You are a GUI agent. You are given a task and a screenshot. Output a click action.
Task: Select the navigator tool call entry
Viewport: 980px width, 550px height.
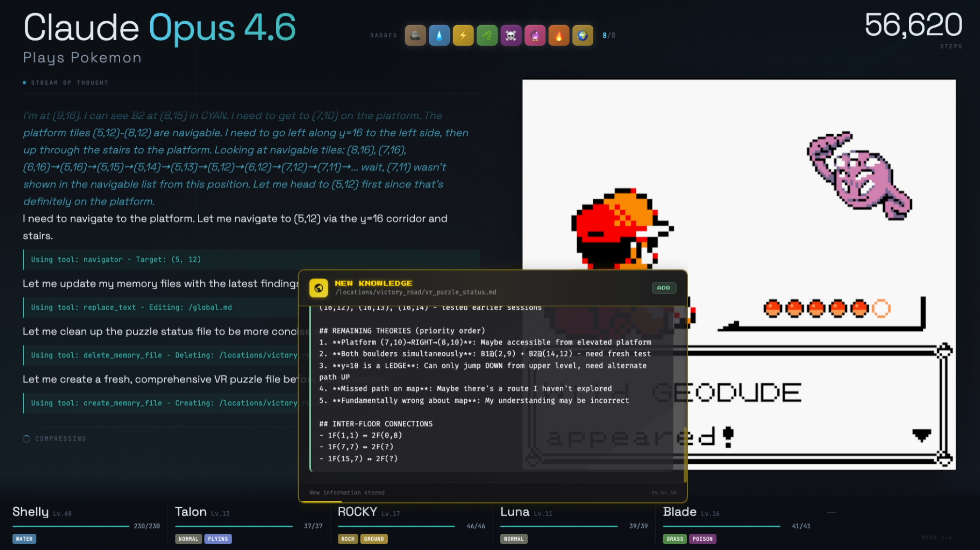tap(116, 260)
